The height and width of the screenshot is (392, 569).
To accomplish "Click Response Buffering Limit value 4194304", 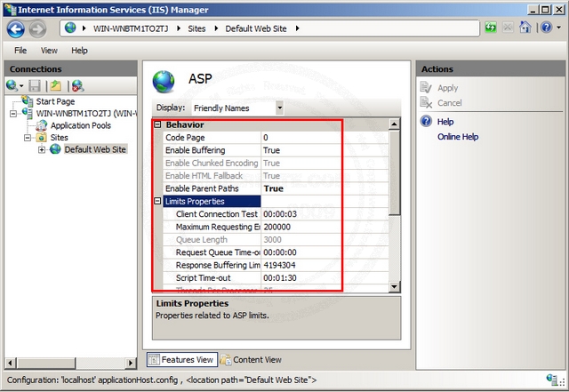I will (325, 265).
